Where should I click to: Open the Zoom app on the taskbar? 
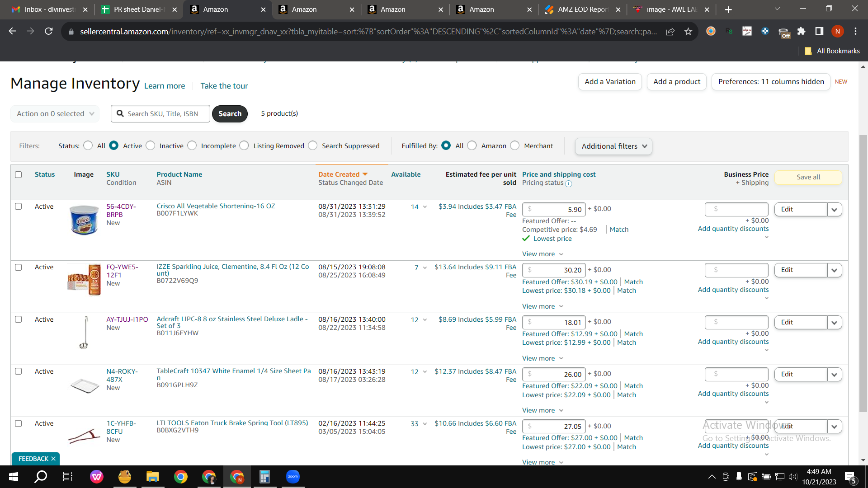(293, 477)
